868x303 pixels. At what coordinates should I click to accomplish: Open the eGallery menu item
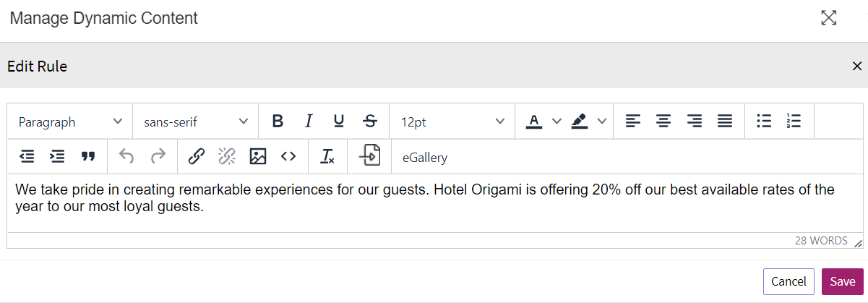coord(424,157)
